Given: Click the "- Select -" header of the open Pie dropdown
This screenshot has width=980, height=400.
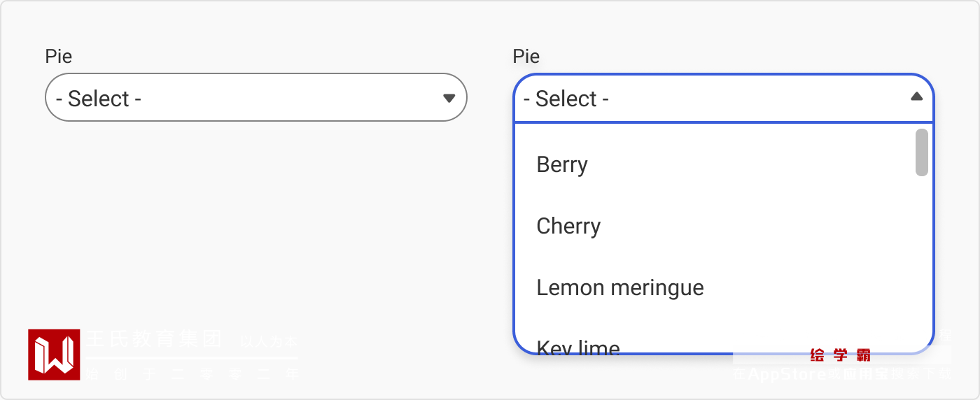Looking at the screenshot, I should [700, 99].
